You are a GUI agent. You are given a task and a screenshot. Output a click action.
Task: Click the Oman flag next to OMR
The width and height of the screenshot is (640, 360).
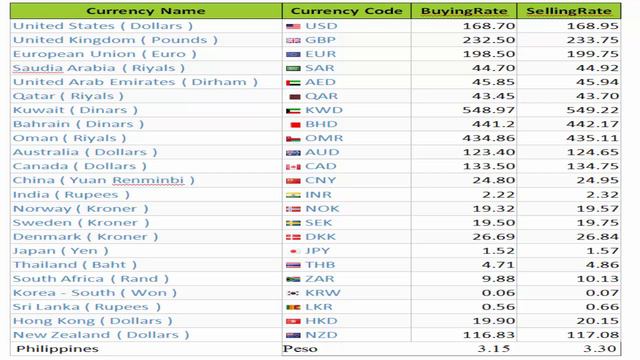(x=293, y=139)
